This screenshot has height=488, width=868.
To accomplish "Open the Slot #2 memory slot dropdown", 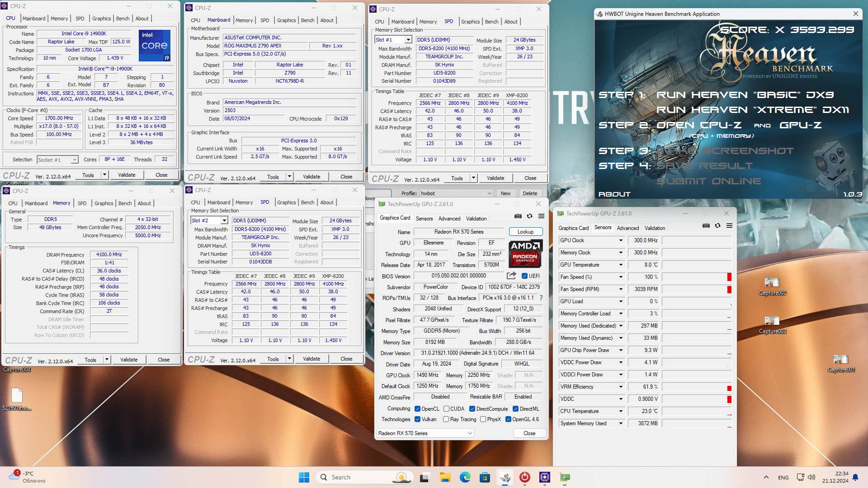I will click(209, 221).
